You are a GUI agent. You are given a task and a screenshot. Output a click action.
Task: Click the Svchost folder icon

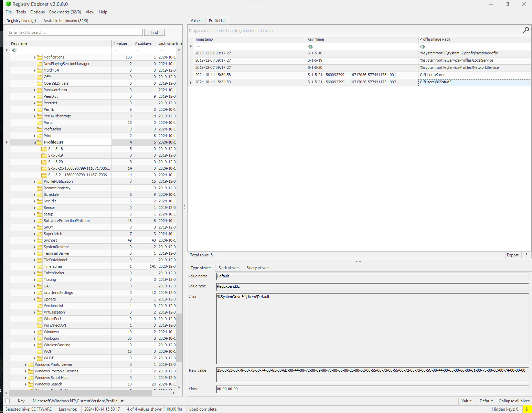[x=40, y=240]
